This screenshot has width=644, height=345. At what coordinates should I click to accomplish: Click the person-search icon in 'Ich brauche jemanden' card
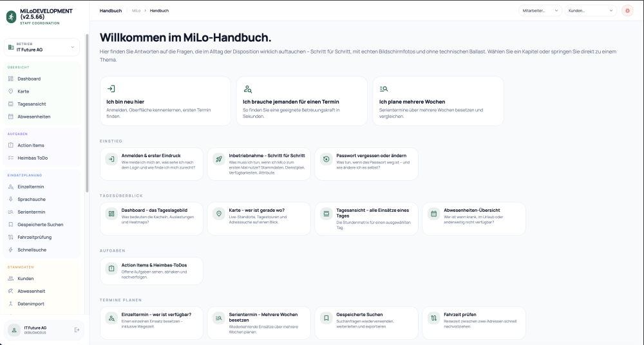point(248,89)
